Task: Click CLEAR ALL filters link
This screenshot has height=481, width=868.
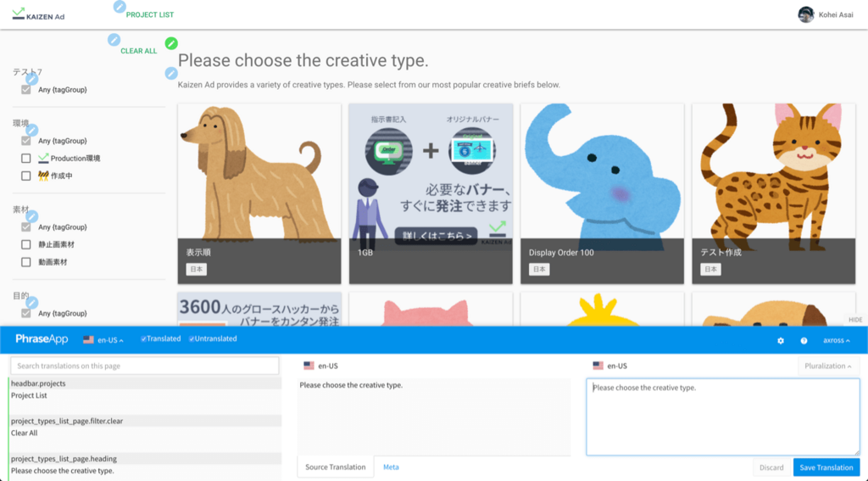Action: (139, 51)
